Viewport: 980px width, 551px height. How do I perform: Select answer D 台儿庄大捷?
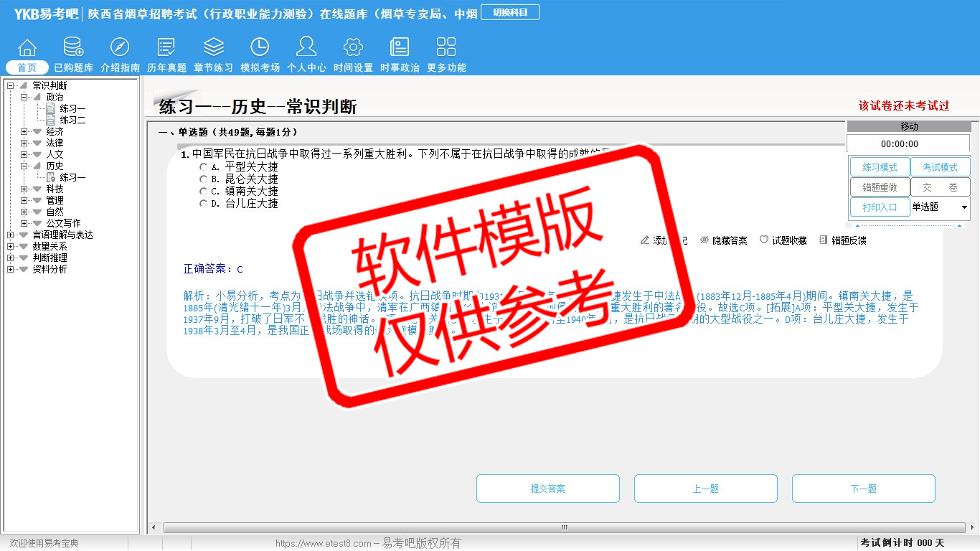click(203, 203)
